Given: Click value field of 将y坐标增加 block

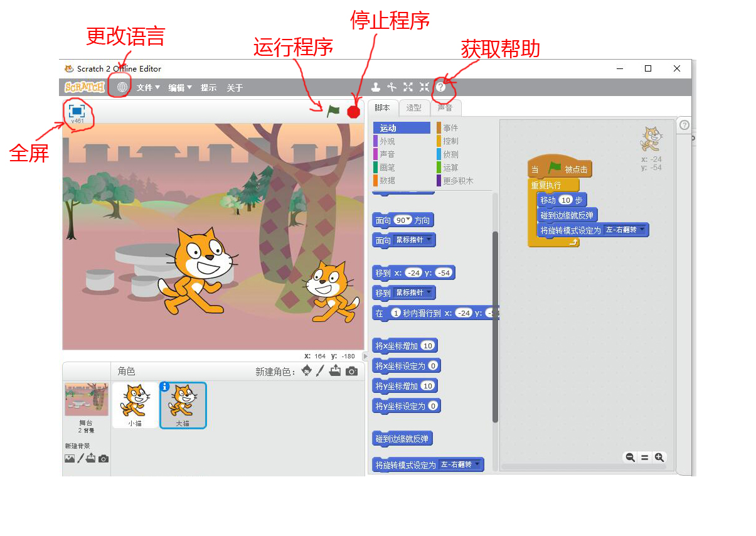Looking at the screenshot, I should click(428, 385).
